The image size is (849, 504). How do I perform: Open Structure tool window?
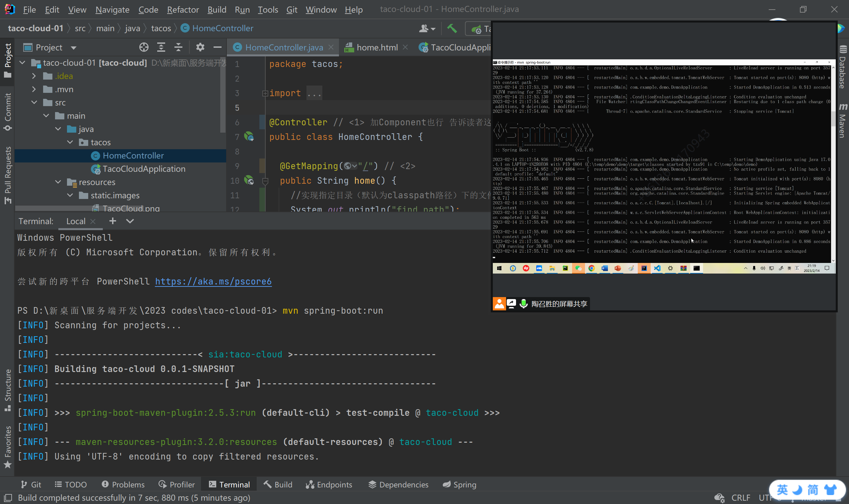coord(8,390)
